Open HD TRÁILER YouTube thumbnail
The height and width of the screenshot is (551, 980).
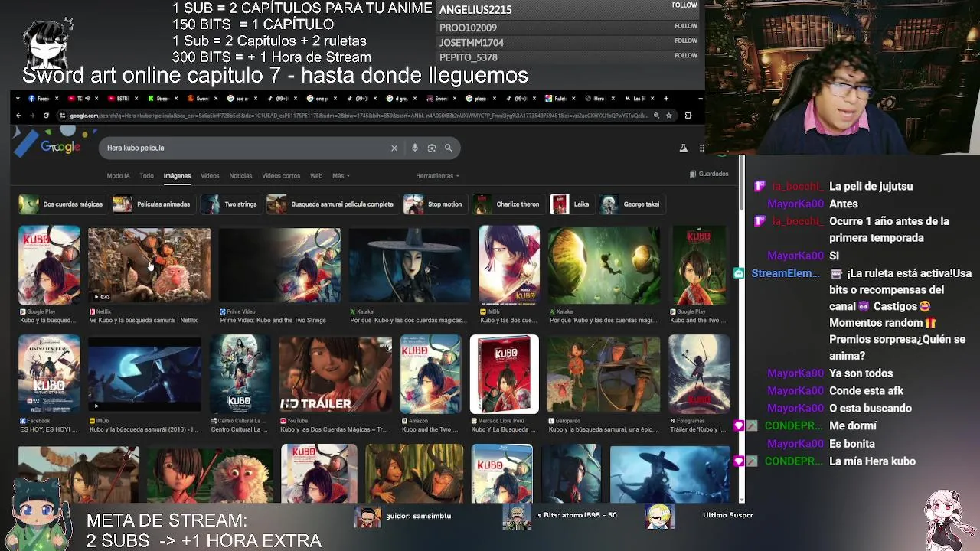point(336,374)
